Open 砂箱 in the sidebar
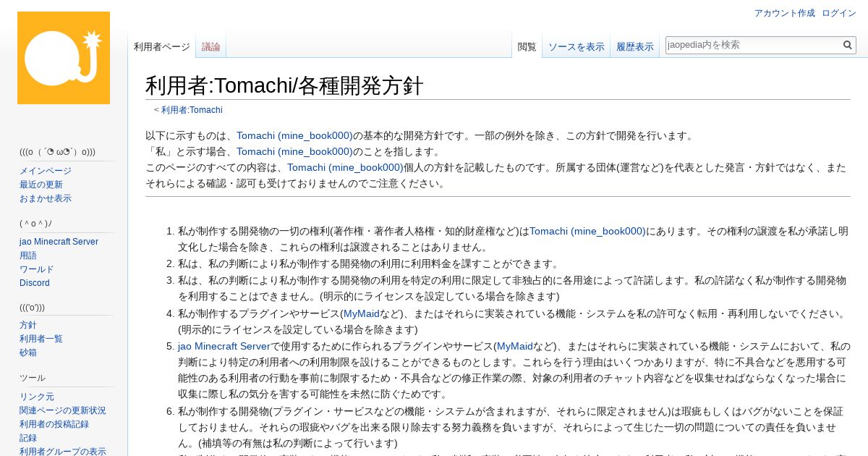 click(x=28, y=352)
